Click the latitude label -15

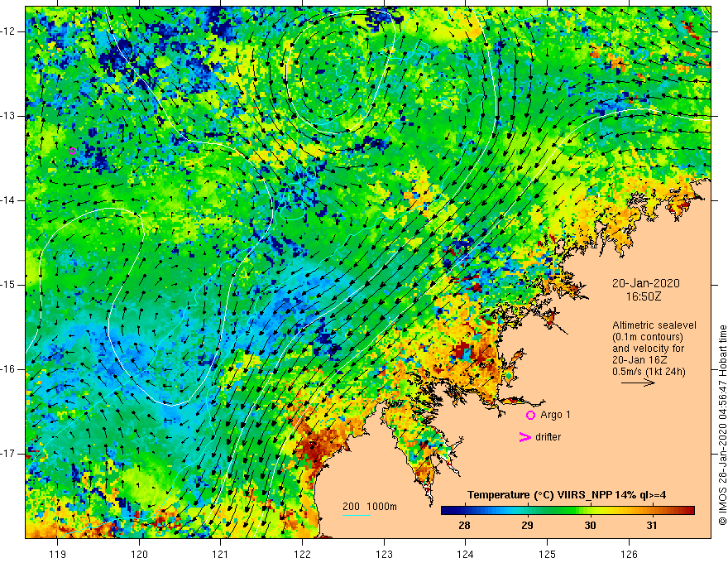tap(9, 285)
